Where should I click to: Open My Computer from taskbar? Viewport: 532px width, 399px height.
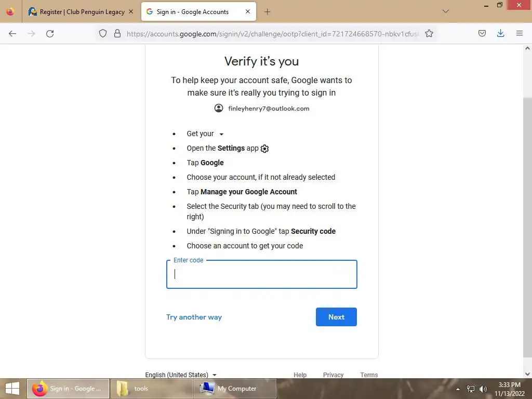click(235, 389)
